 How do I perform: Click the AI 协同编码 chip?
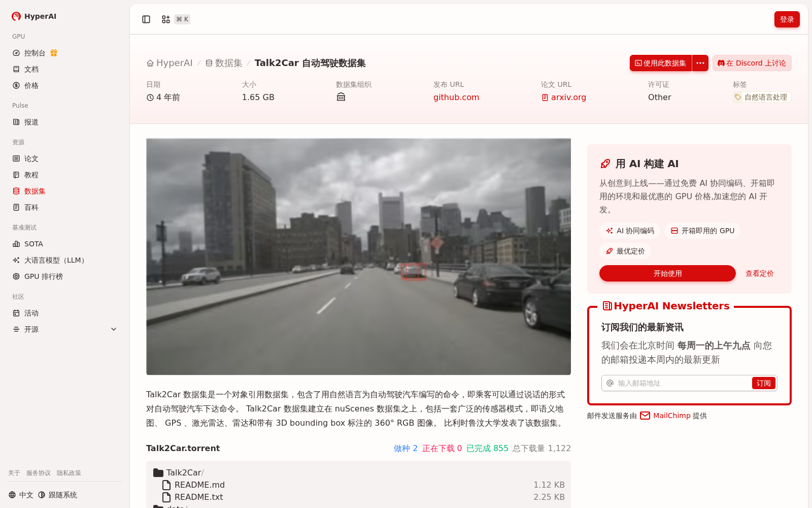(x=630, y=231)
